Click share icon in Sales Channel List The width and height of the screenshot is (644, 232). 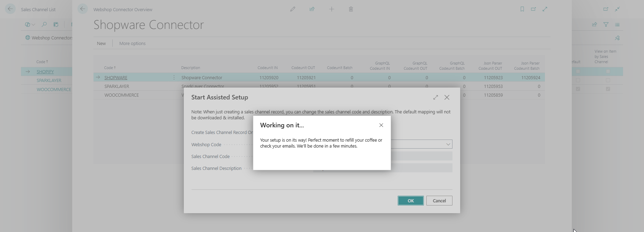(x=594, y=24)
